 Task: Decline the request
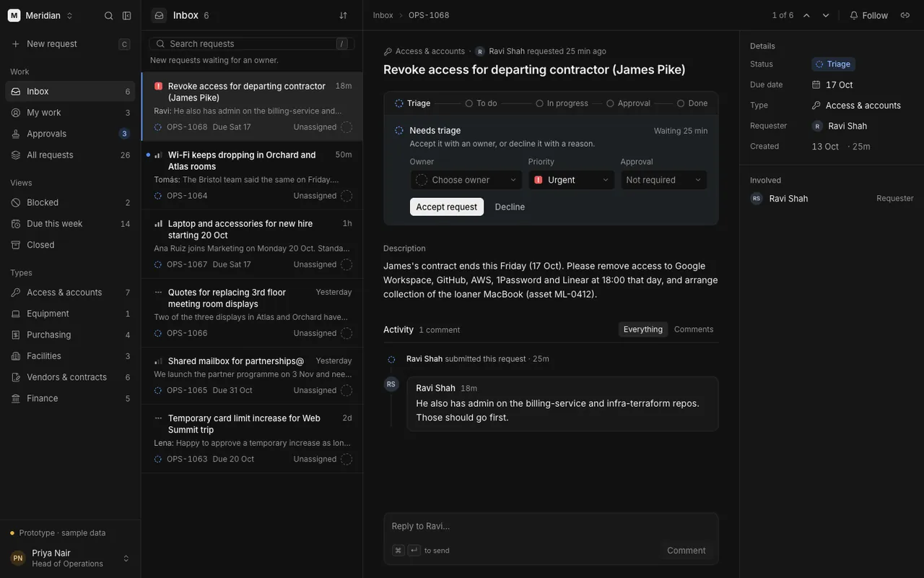510,207
